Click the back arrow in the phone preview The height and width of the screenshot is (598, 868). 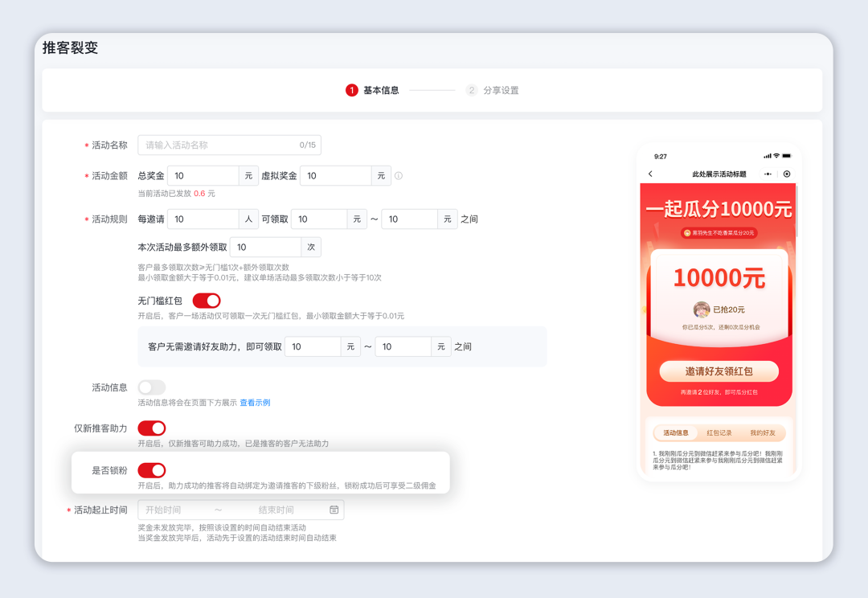pos(650,174)
